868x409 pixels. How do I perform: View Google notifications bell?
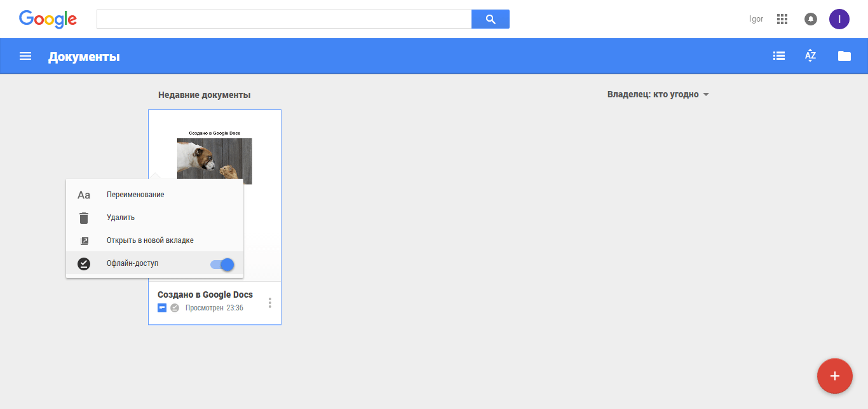[x=811, y=19]
